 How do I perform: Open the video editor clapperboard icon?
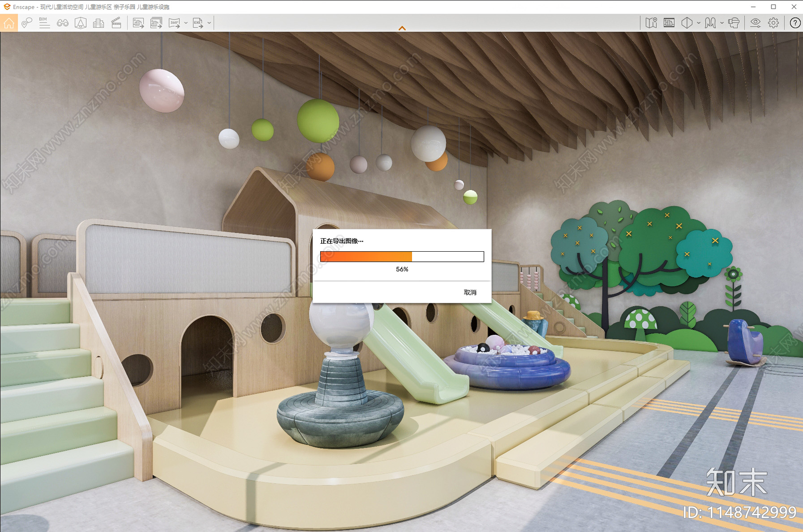coord(116,23)
